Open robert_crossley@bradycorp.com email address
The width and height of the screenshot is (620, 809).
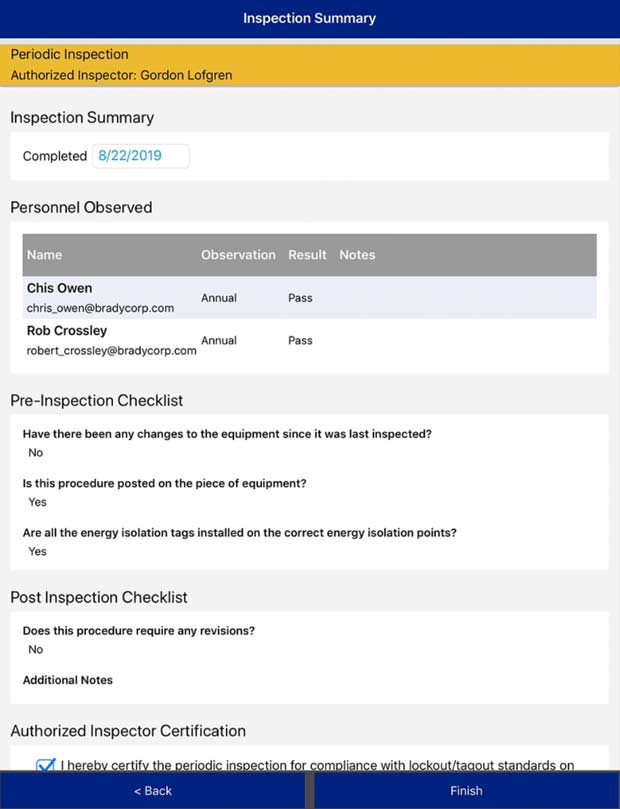click(111, 351)
